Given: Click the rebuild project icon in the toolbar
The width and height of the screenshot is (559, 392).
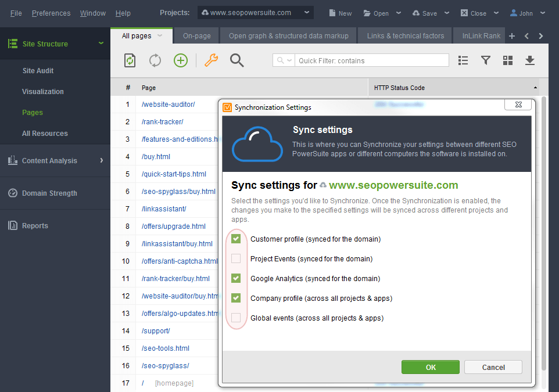Looking at the screenshot, I should click(130, 60).
